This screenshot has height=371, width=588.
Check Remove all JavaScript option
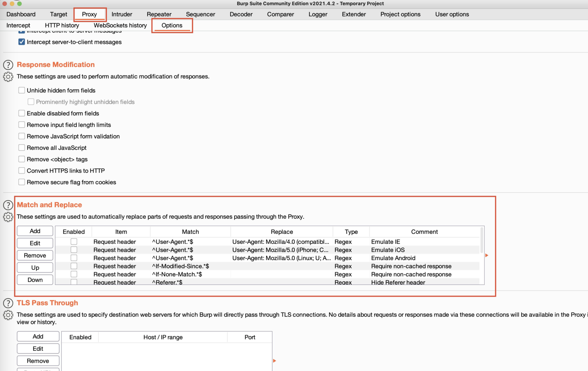[x=22, y=148]
